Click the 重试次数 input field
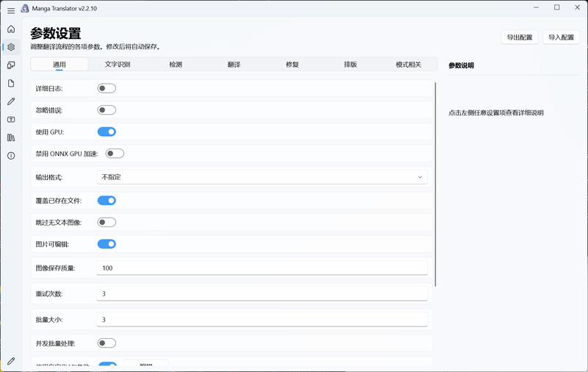The height and width of the screenshot is (372, 588). 262,293
